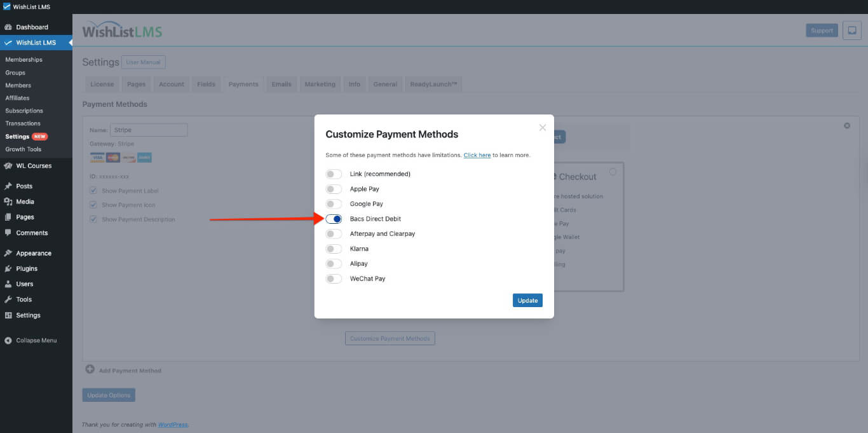Click the Plugins plug icon
The image size is (868, 433).
tap(8, 268)
